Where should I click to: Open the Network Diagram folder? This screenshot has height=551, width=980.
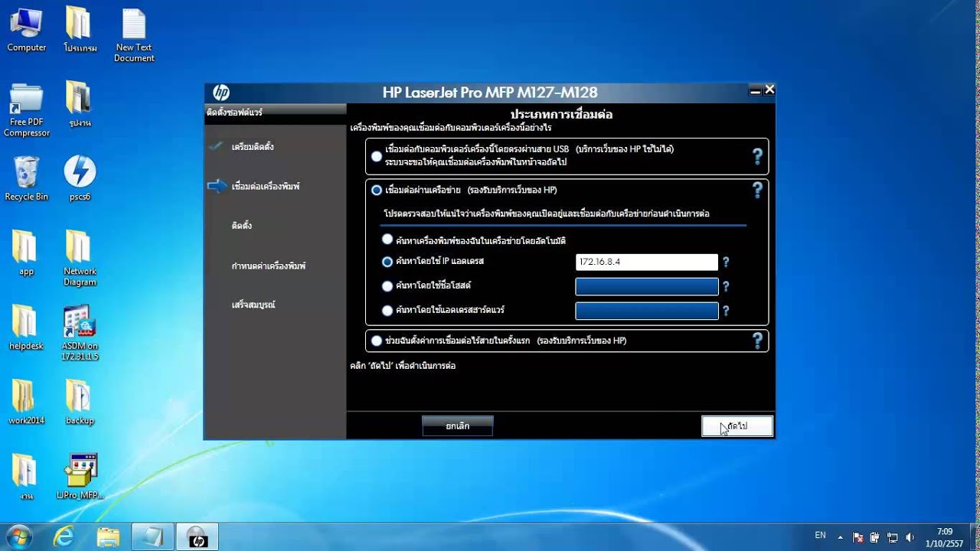[x=80, y=258]
